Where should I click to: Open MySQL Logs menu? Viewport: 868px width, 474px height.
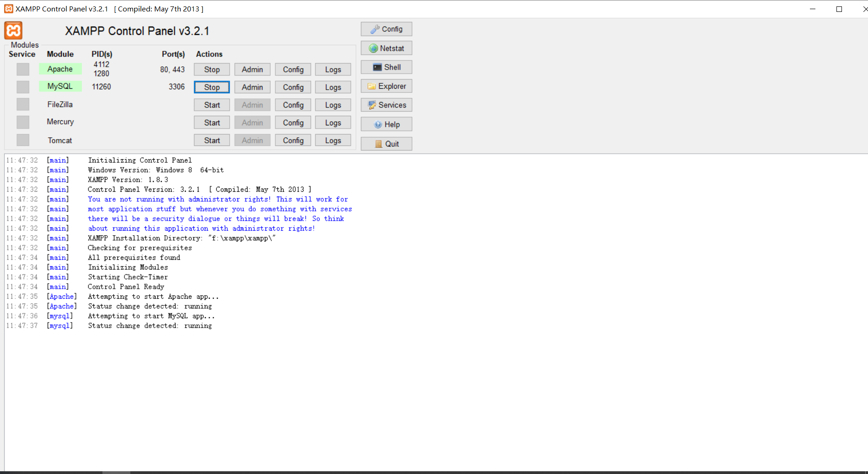[x=333, y=87]
